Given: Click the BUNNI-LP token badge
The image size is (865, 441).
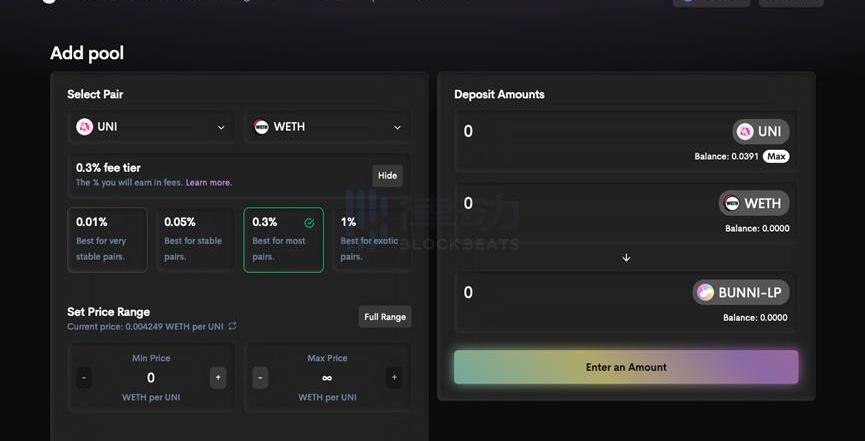Looking at the screenshot, I should click(x=740, y=292).
